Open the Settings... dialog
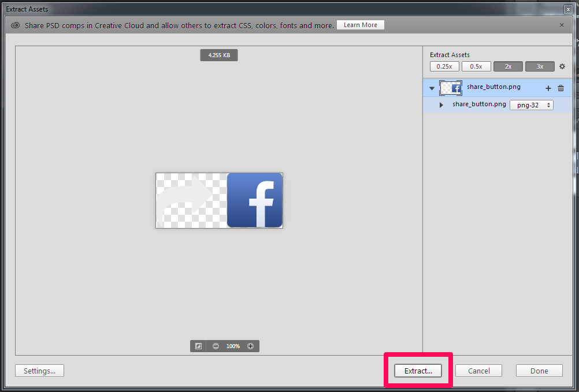Screen dimensions: 579x392 [x=39, y=371]
